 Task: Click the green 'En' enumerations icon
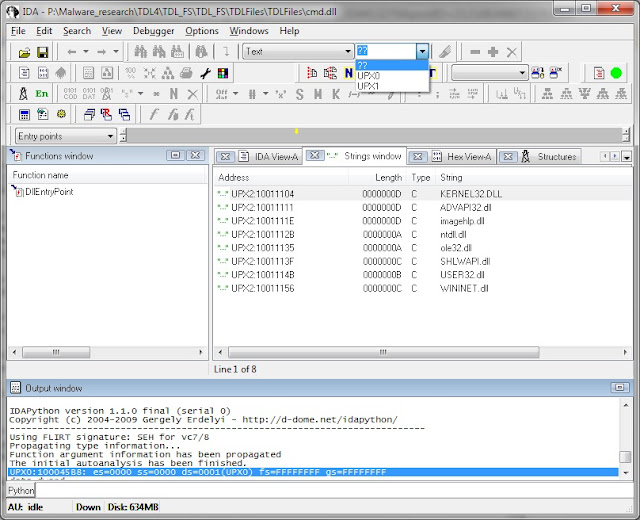pyautogui.click(x=42, y=94)
